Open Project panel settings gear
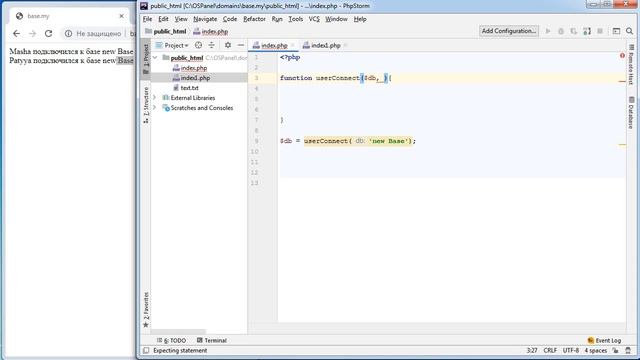This screenshot has height=360, width=640. point(228,45)
